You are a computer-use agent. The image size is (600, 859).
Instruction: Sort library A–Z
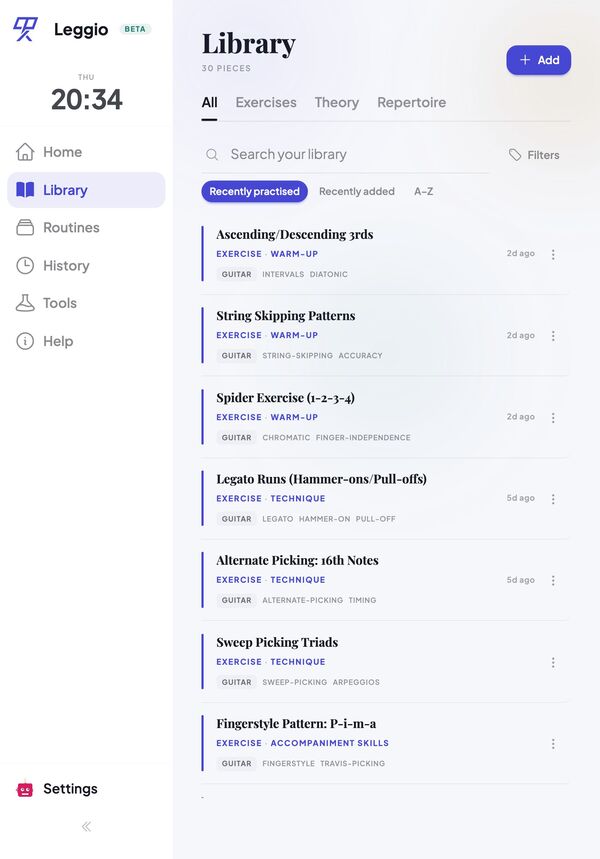point(424,191)
